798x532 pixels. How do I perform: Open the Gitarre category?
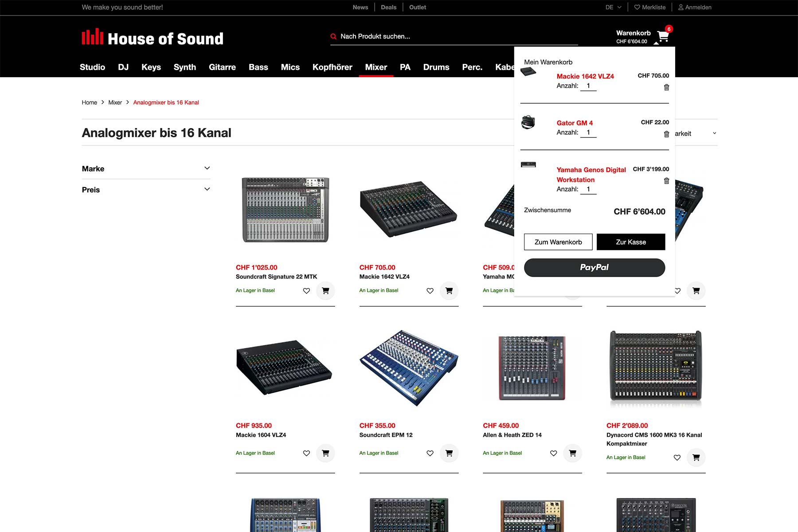pyautogui.click(x=222, y=67)
